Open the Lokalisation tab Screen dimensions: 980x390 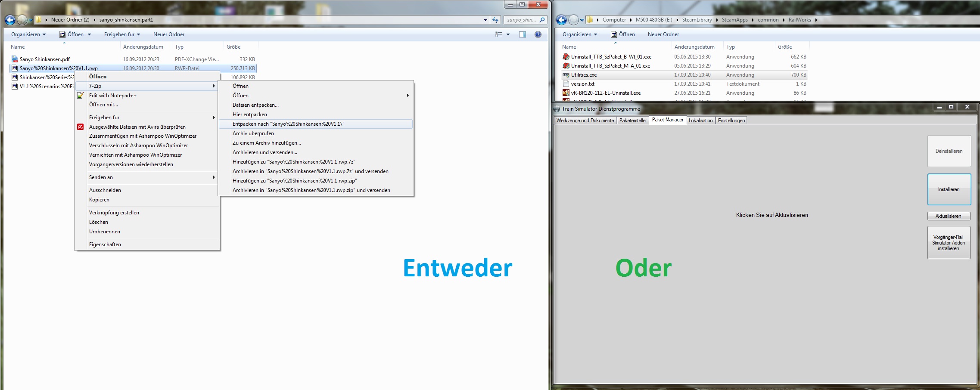pos(700,121)
